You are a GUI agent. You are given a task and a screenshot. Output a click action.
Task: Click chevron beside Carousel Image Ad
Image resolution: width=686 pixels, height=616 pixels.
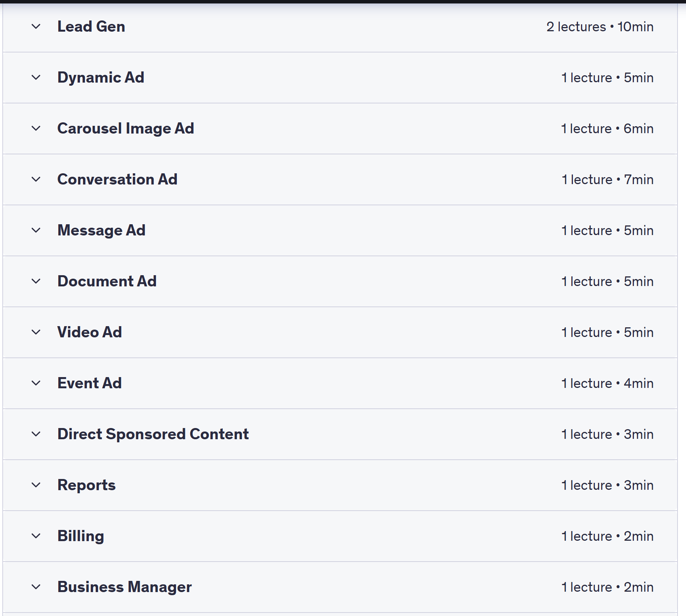click(36, 129)
